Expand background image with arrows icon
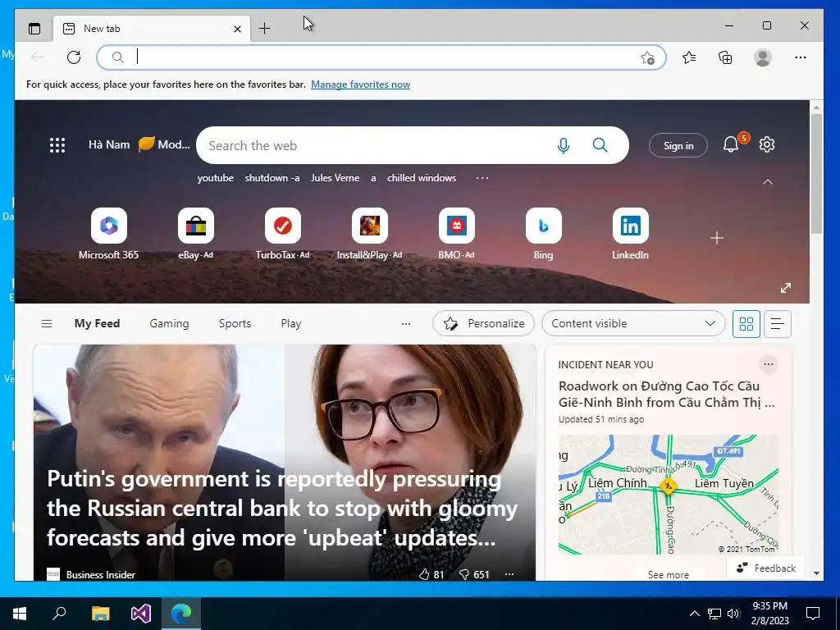Screen dimensions: 840x630 (785, 288)
